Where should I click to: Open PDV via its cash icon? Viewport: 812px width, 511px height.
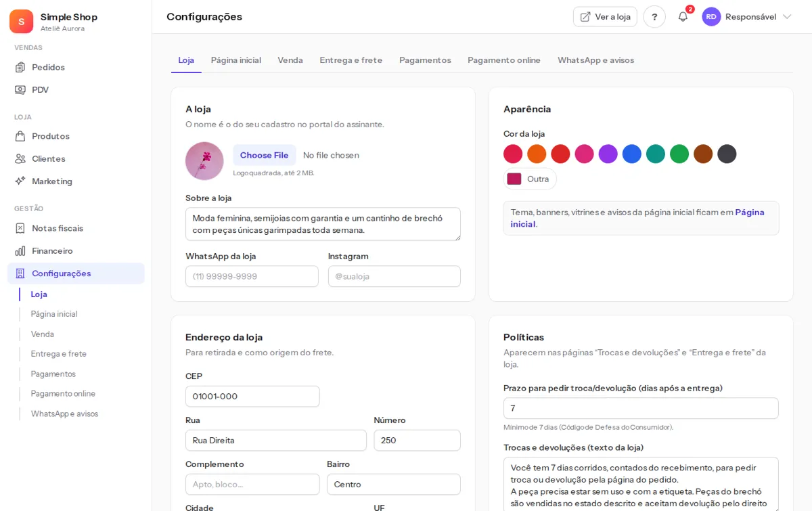point(20,89)
